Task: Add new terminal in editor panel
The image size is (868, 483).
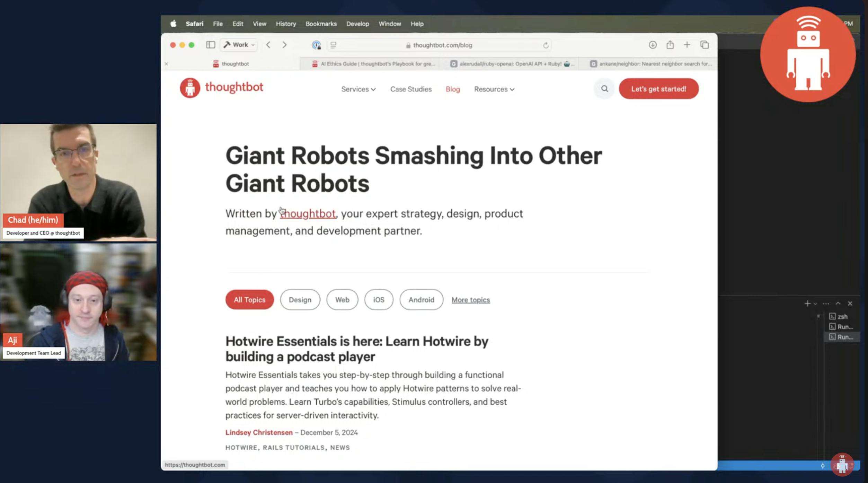Action: tap(807, 304)
